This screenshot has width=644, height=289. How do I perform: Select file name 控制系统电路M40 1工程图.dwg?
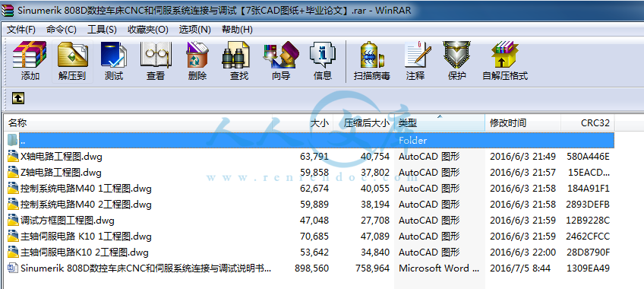click(86, 189)
